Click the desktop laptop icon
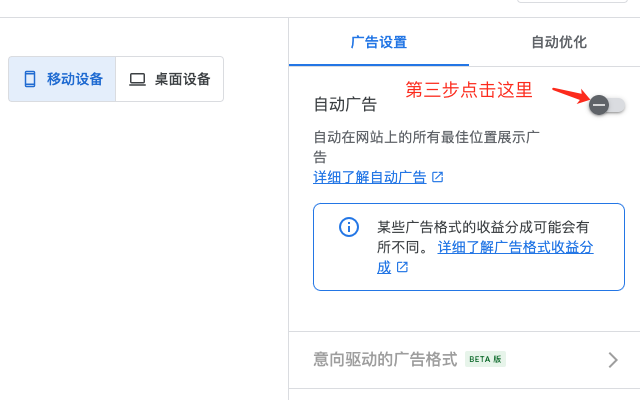 click(137, 79)
